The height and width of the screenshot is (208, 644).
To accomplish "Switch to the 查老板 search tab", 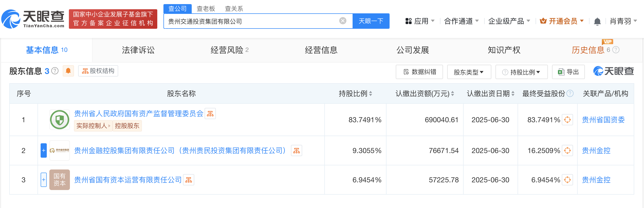I will pos(206,9).
